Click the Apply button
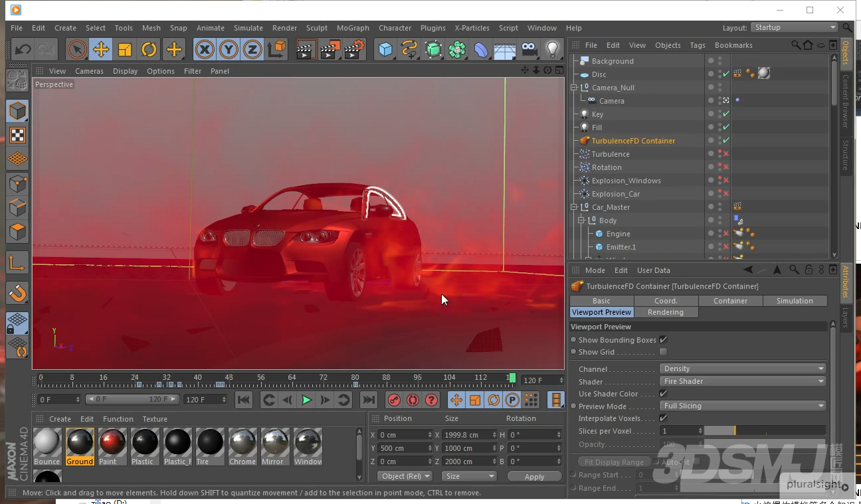861x504 pixels. click(x=534, y=476)
